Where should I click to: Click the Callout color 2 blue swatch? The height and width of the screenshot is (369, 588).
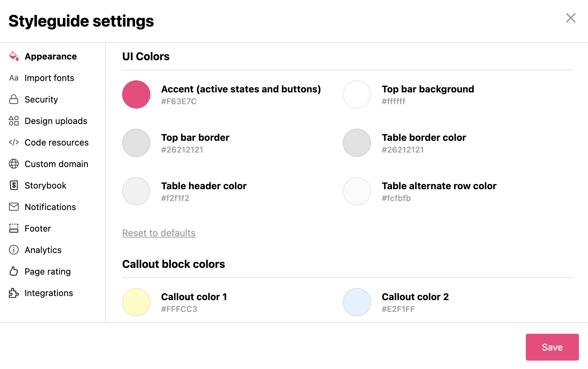tap(357, 302)
